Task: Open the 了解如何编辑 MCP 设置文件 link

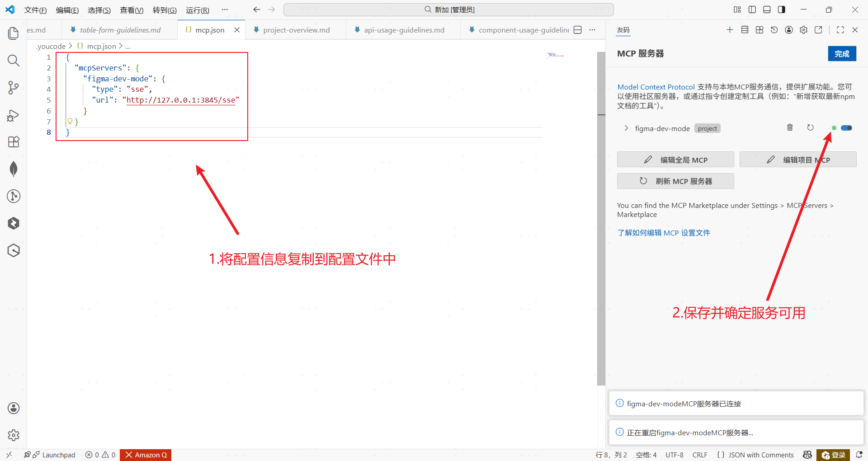Action: (x=664, y=233)
